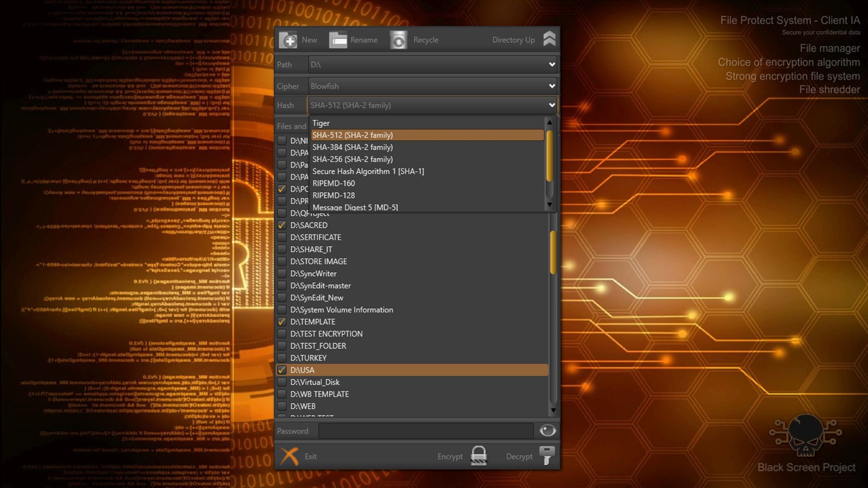Create a new folder with the New icon

288,39
